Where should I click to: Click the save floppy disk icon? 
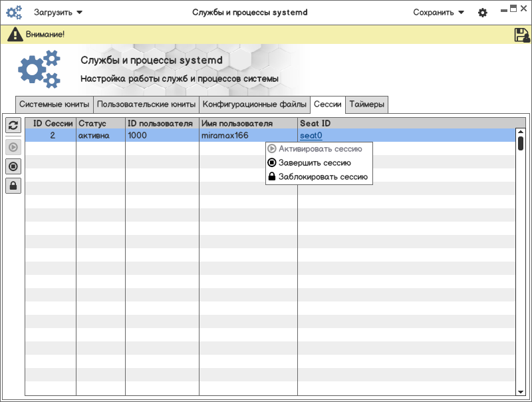pos(522,35)
